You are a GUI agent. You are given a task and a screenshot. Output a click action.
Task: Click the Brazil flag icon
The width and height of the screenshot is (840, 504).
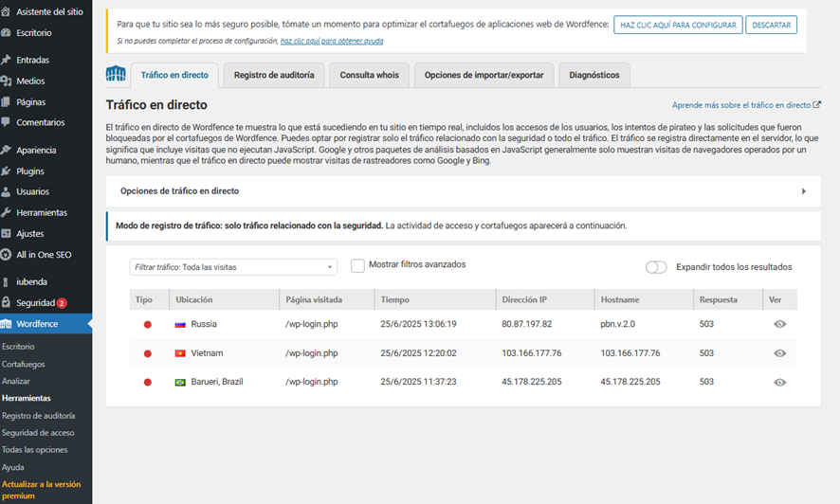(x=180, y=382)
